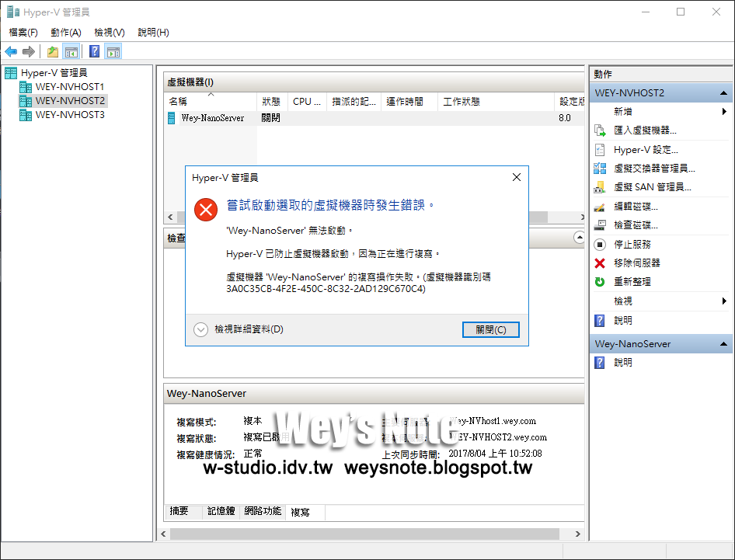This screenshot has width=735, height=560.
Task: Click the 8.0 configuration version cell
Action: click(565, 118)
